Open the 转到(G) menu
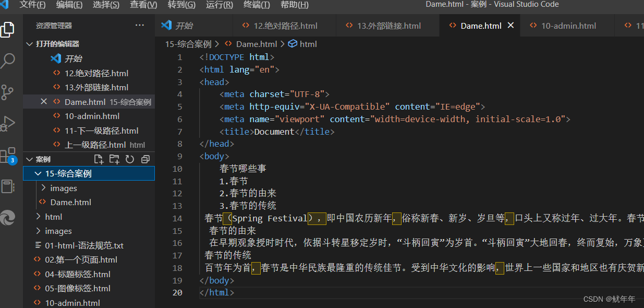Image resolution: width=644 pixels, height=308 pixels. (x=181, y=5)
